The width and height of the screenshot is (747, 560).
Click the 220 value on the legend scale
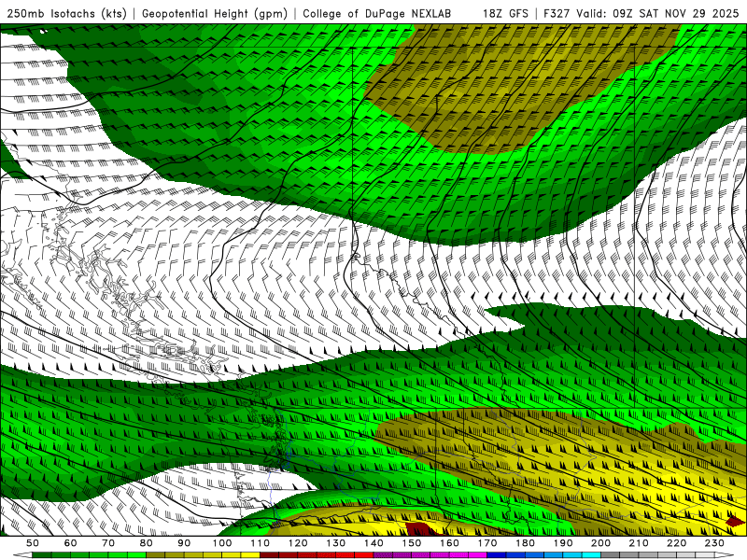[x=676, y=543]
